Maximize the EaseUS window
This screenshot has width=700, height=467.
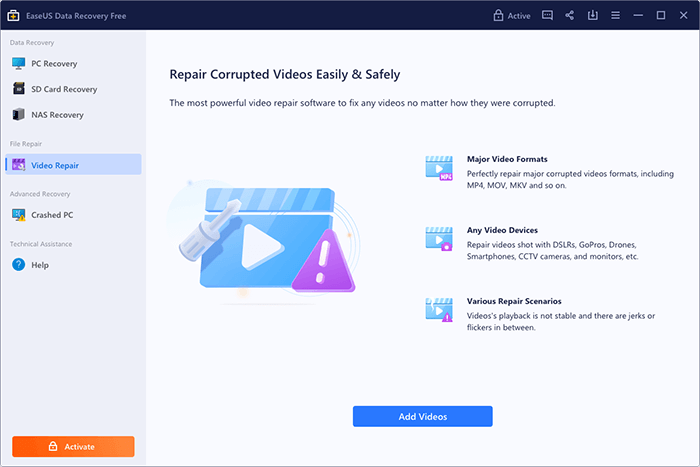661,16
